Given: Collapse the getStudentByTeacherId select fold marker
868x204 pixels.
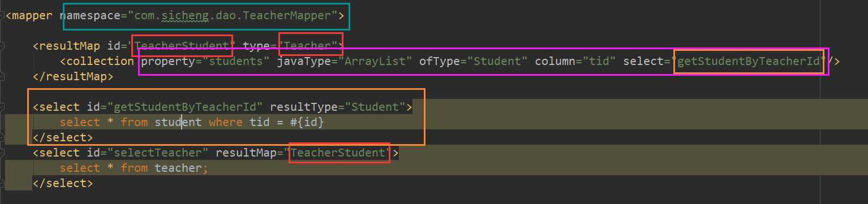Looking at the screenshot, I should click(x=2, y=107).
